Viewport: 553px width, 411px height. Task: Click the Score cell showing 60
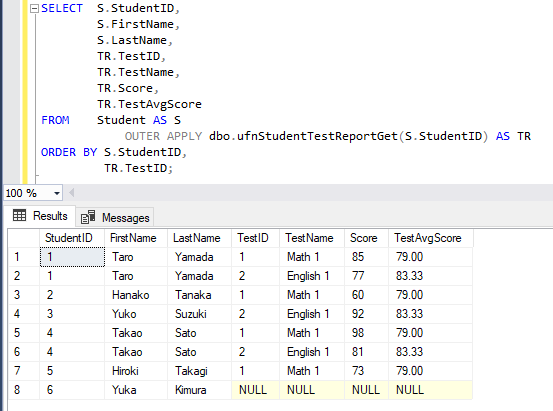(x=366, y=295)
